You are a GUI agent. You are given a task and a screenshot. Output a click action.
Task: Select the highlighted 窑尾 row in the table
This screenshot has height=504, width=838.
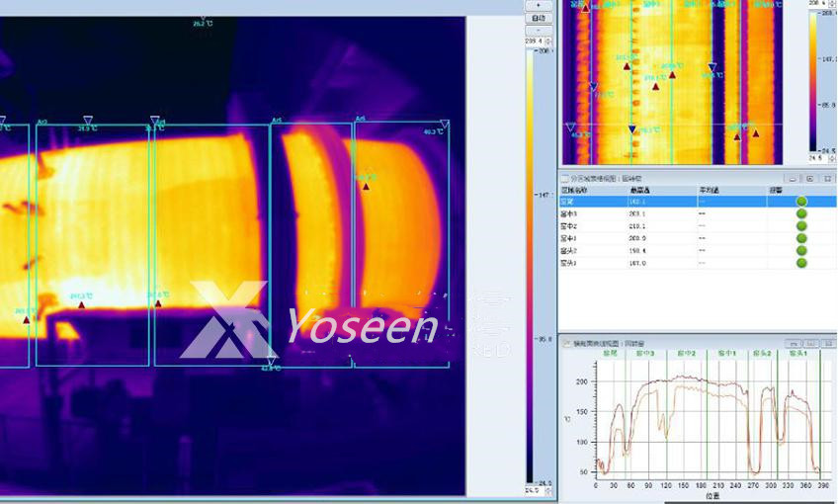(698, 202)
